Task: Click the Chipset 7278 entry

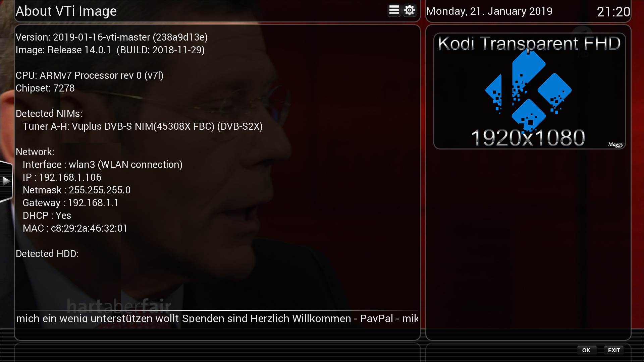Action: click(45, 88)
